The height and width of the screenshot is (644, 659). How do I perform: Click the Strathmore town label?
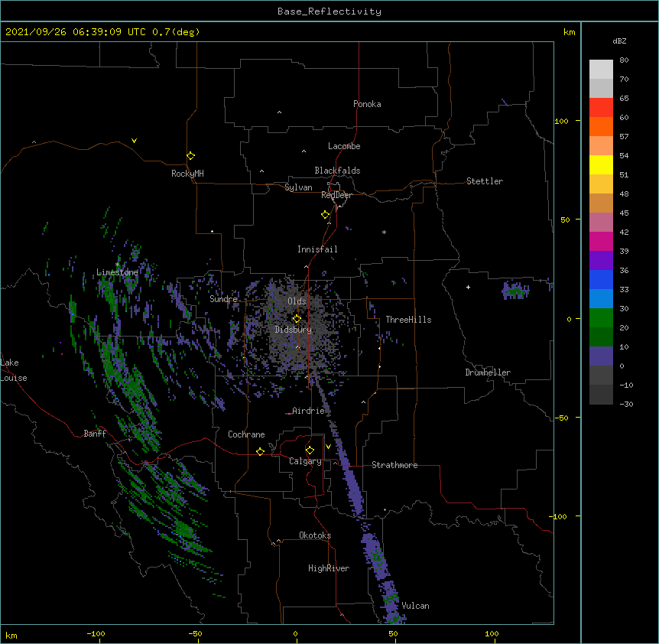394,465
